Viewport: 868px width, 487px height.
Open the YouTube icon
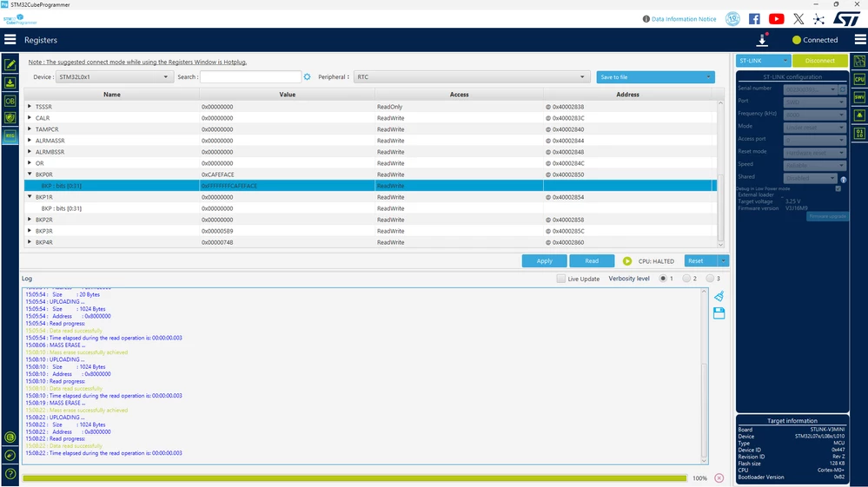pyautogui.click(x=776, y=19)
